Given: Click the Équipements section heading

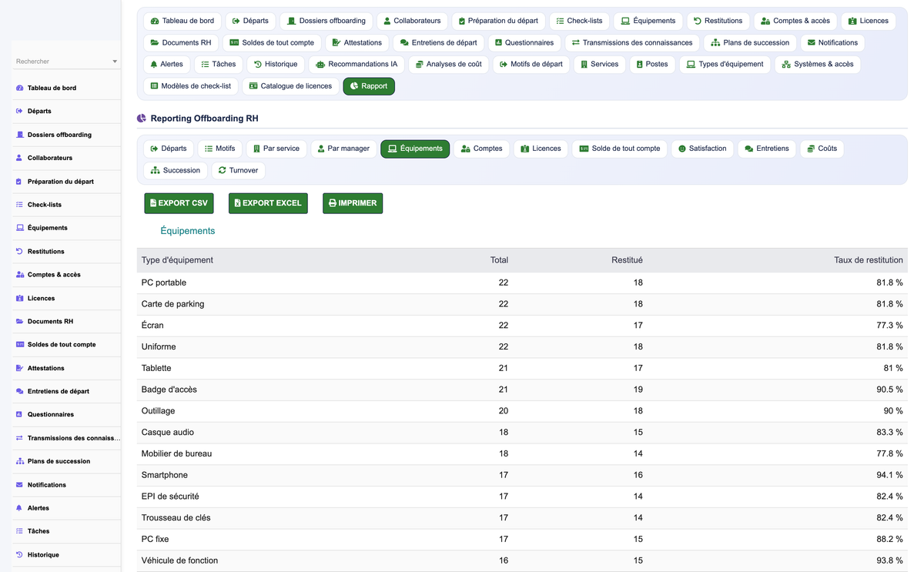Looking at the screenshot, I should click(x=188, y=231).
